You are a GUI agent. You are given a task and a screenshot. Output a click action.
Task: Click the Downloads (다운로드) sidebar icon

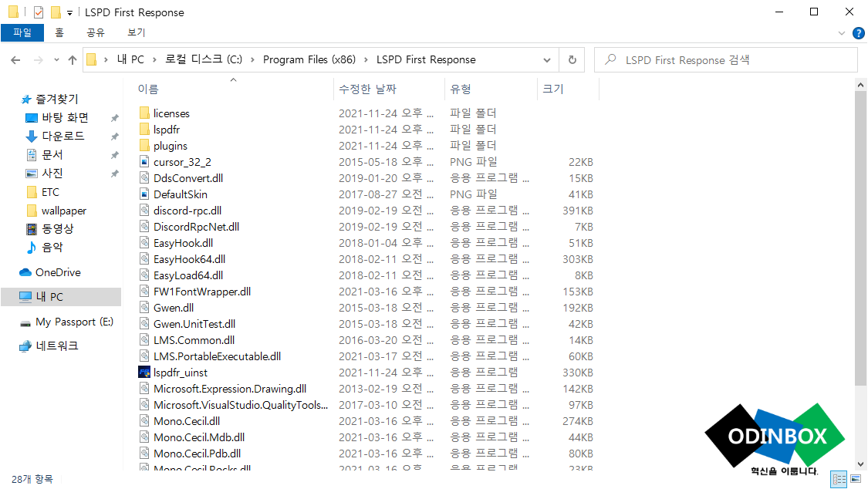pos(32,136)
